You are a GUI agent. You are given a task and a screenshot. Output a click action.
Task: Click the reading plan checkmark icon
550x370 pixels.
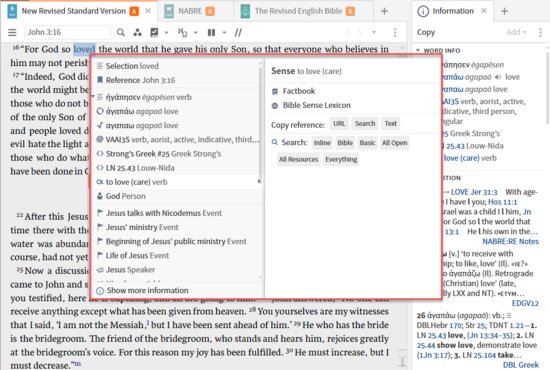click(154, 32)
